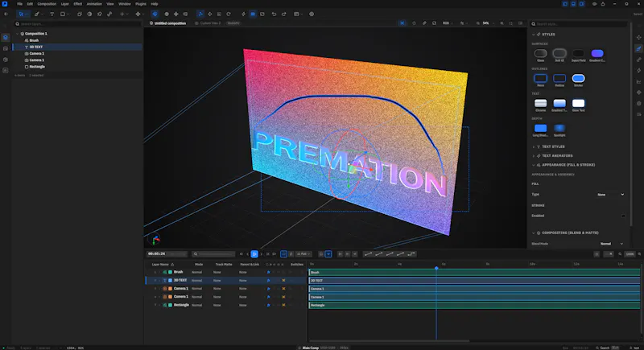Collapse the Composition 1 tree node
644x350 pixels.
[x=17, y=34]
